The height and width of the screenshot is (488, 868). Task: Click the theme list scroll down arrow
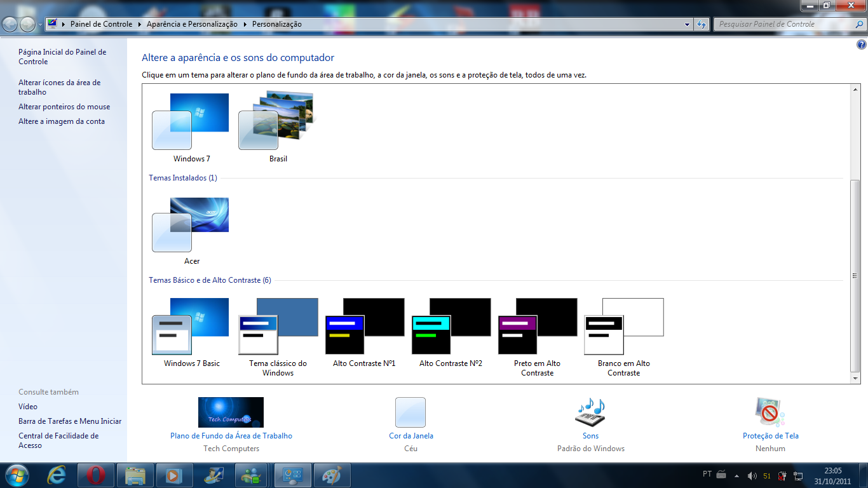855,379
